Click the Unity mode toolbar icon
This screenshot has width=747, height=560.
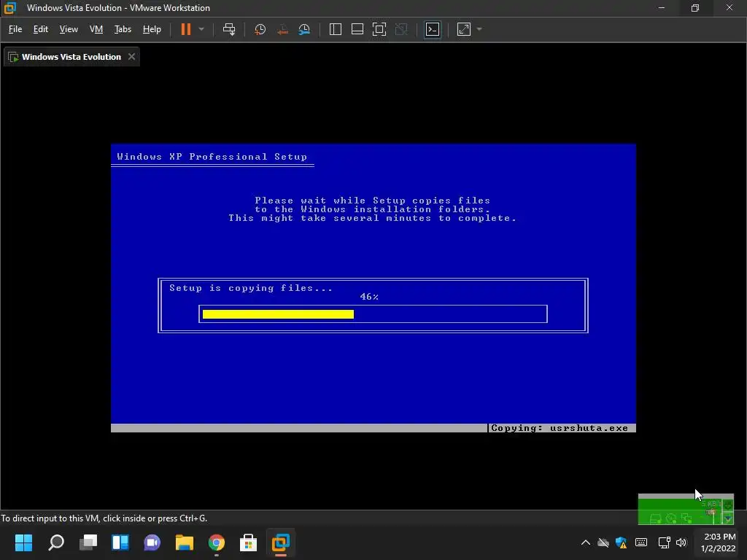click(x=401, y=29)
